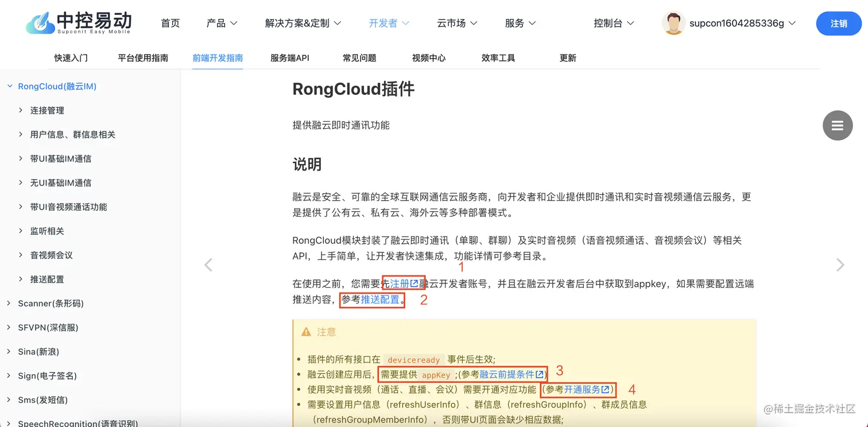Switch to 效率工具 tab
The image size is (868, 427).
(x=498, y=58)
